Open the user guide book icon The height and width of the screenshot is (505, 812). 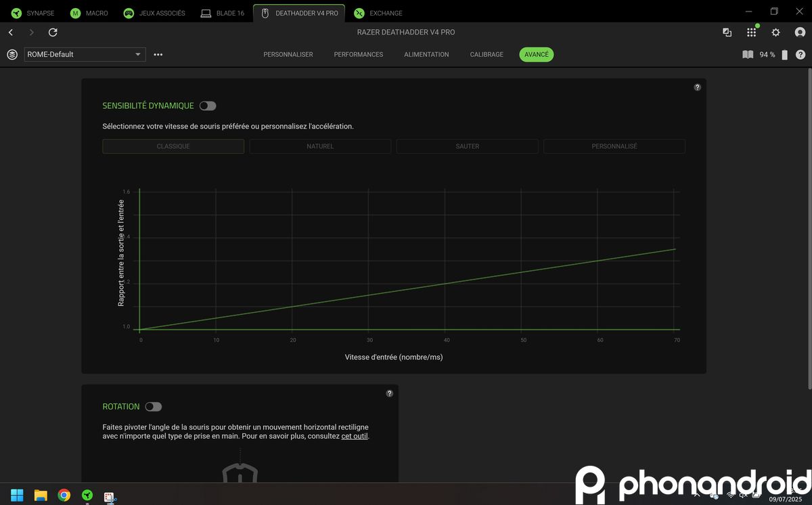click(x=748, y=55)
